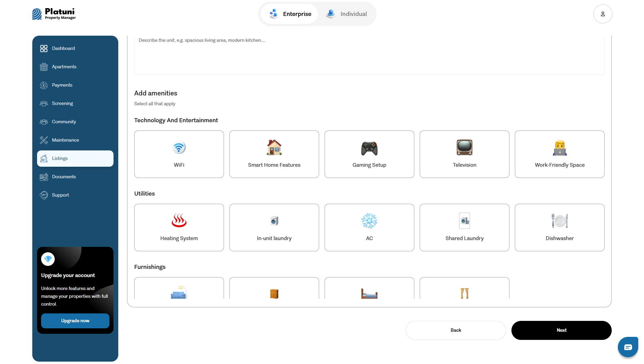Viewport: 644px width, 364px height.
Task: Click the sofa furnishing icon
Action: coord(179,292)
